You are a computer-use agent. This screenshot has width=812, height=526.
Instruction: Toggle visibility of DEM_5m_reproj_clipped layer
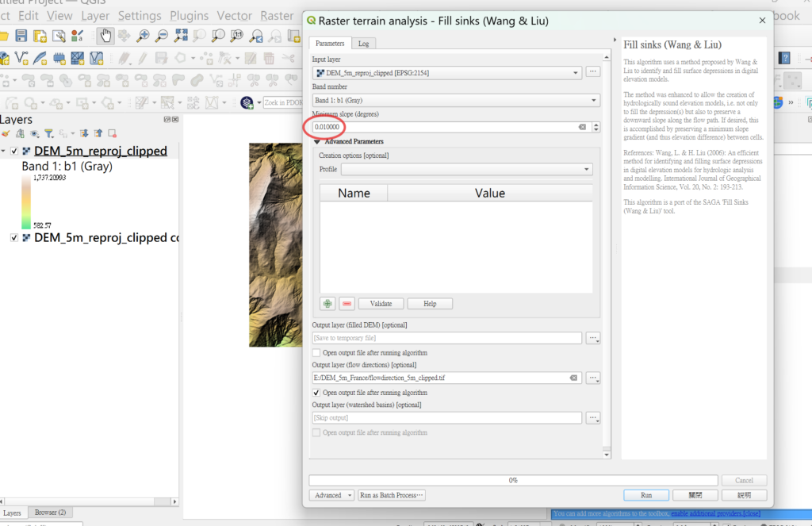click(14, 152)
